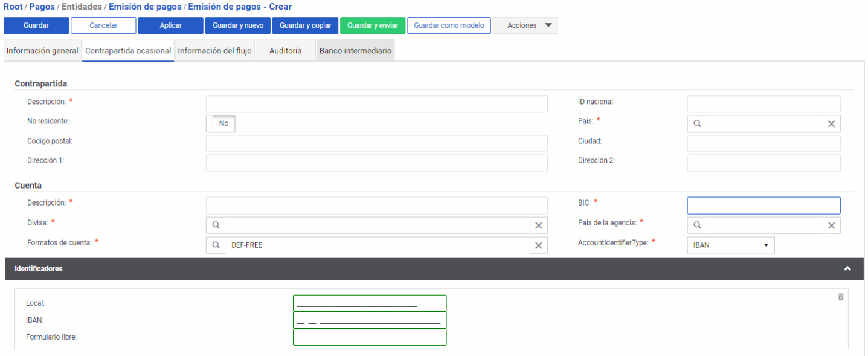Viewport: 868px width, 356px height.
Task: Click the search icon in Divisa field
Action: [216, 225]
